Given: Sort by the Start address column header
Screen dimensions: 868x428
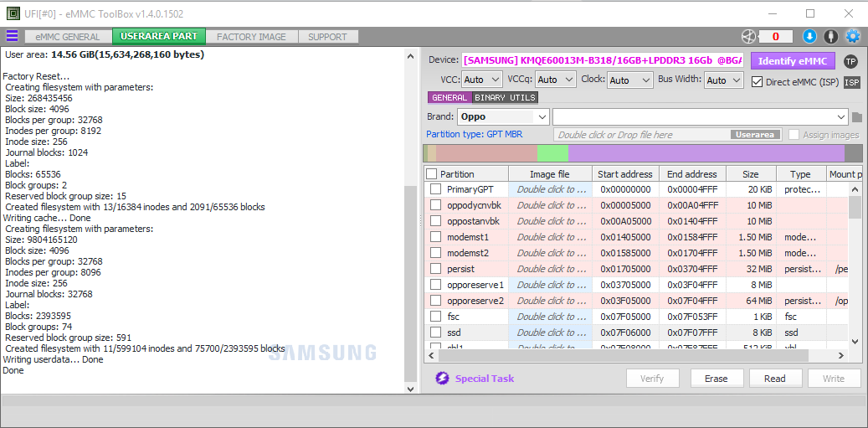Looking at the screenshot, I should coord(625,174).
